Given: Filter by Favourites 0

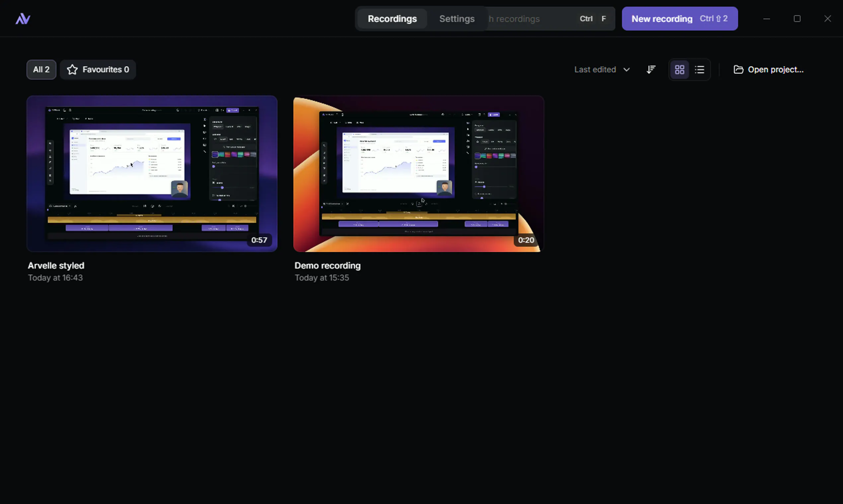Looking at the screenshot, I should [x=98, y=70].
